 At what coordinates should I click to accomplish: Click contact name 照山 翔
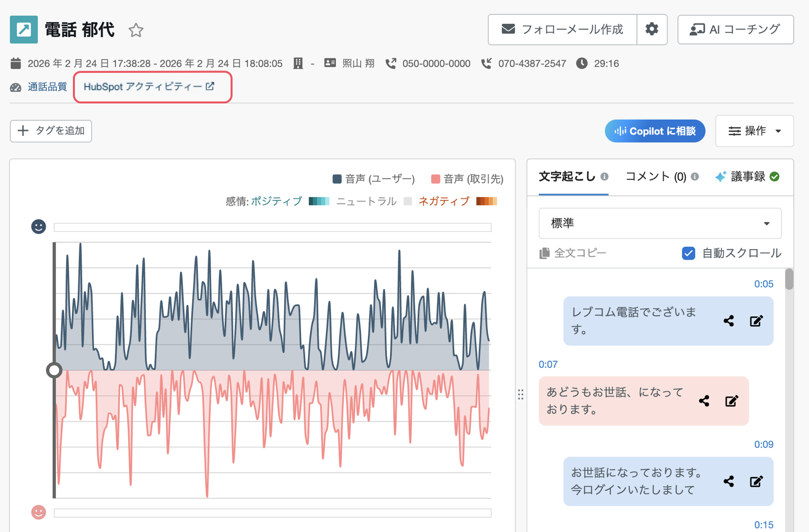pos(358,63)
